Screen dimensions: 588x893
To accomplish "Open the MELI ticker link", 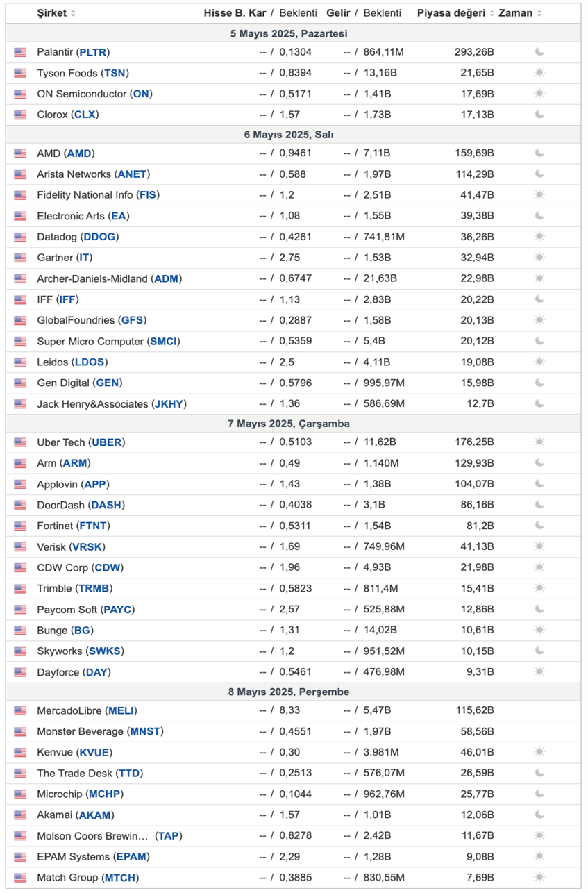I will pyautogui.click(x=122, y=710).
